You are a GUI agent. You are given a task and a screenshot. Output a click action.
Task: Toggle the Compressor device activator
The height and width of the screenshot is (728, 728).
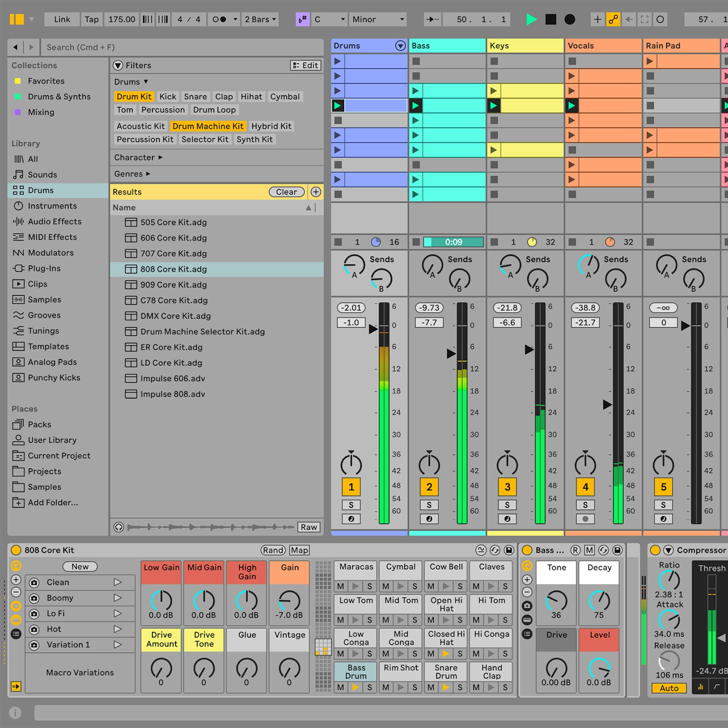coord(655,550)
